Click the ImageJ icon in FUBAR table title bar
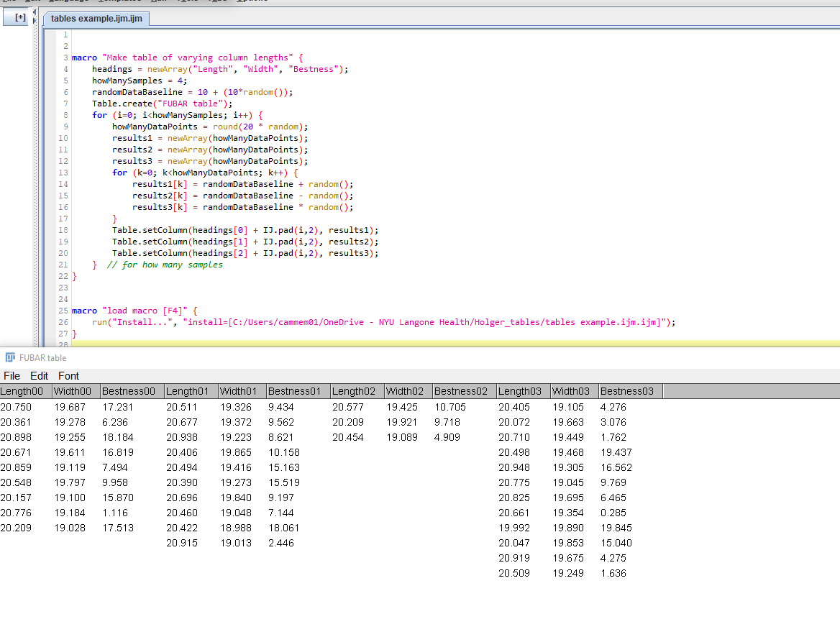 click(10, 357)
